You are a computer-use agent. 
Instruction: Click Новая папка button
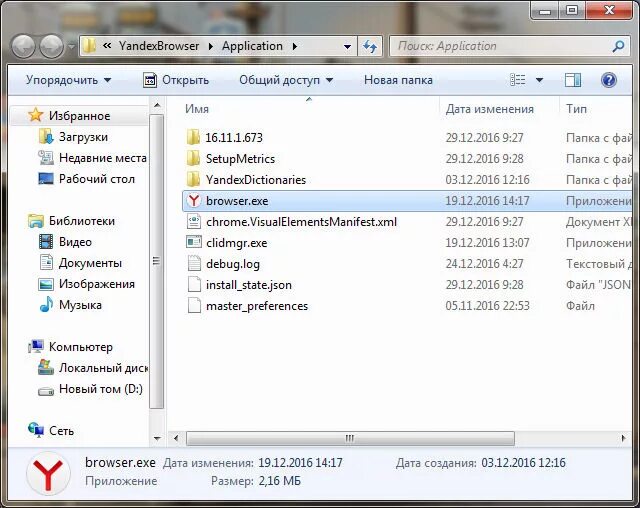[x=398, y=80]
